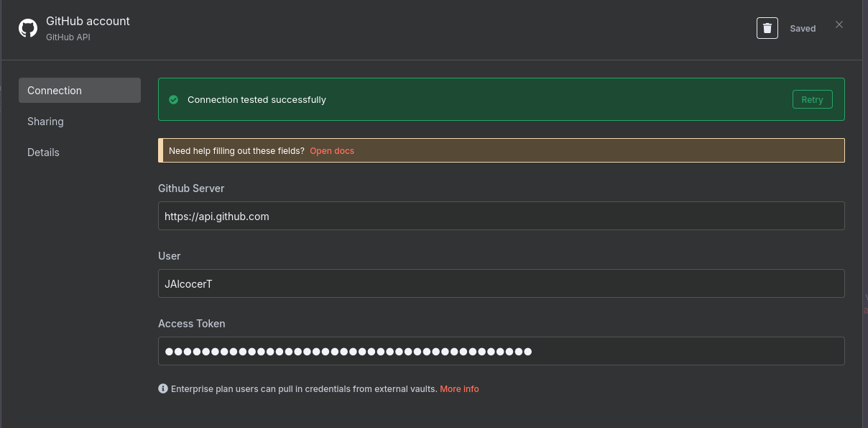The height and width of the screenshot is (428, 868).
Task: Close the GitHub account credential dialog
Action: click(x=839, y=24)
